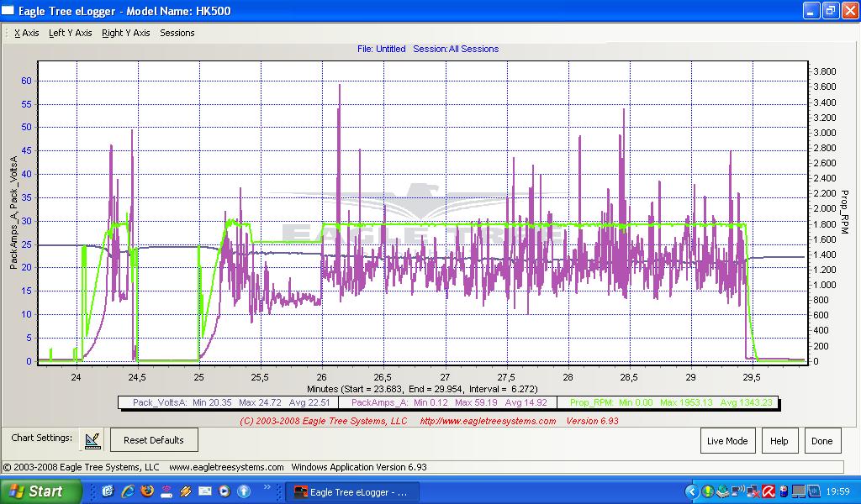Viewport: 861px width, 504px height.
Task: Click the Done button
Action: pyautogui.click(x=821, y=441)
